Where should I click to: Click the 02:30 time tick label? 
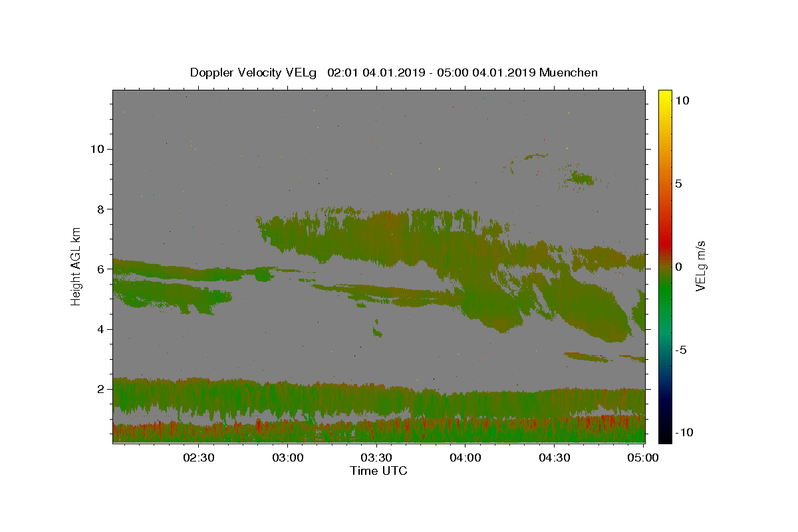click(199, 458)
